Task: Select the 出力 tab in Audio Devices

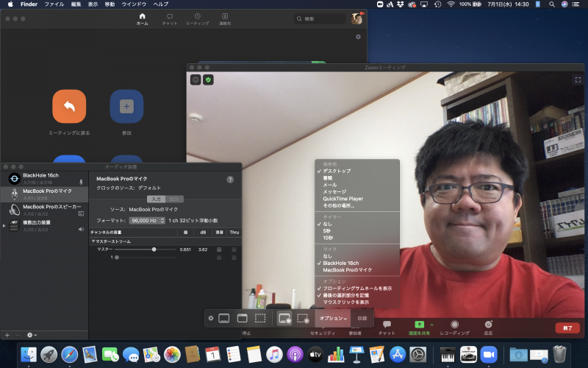Action: [174, 199]
